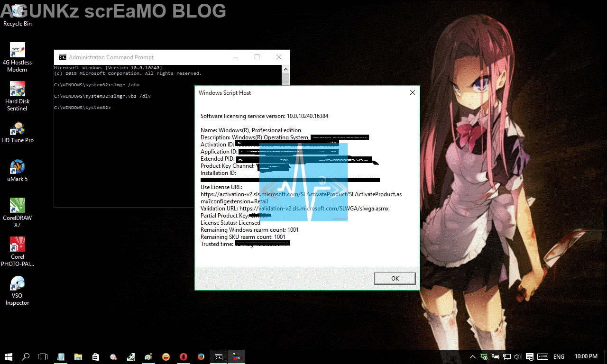Open Action Center notifications icon
607x364 pixels.
(530, 357)
